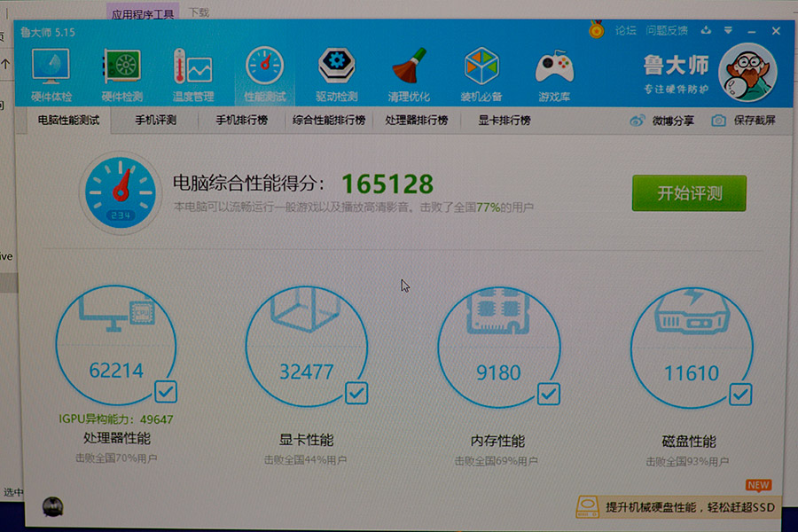Click the disk score circle 11610
The height and width of the screenshot is (532, 798).
691,348
